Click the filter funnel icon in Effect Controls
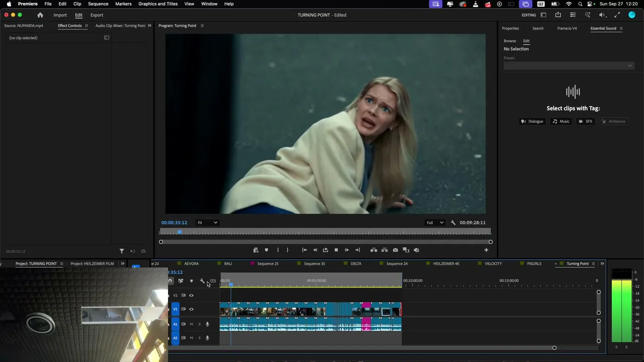Screen dimensions: 644x362 [121, 251]
